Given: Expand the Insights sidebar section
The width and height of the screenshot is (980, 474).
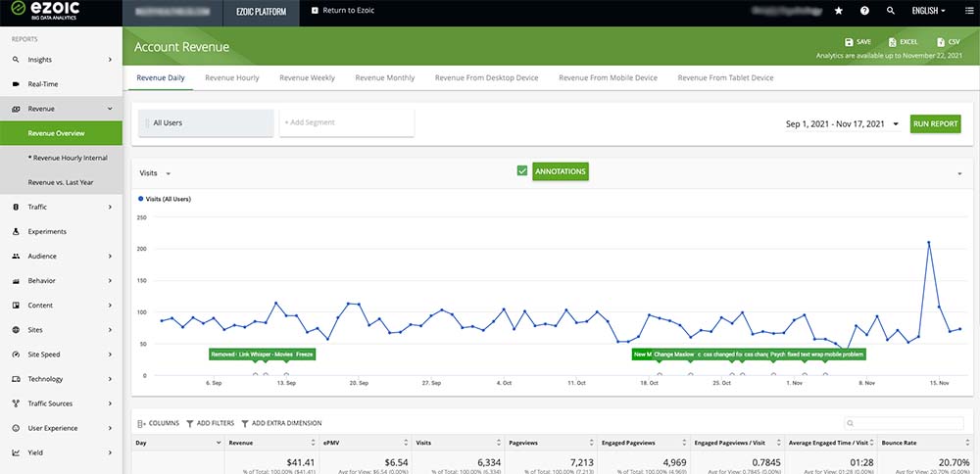Looking at the screenshot, I should [x=61, y=60].
